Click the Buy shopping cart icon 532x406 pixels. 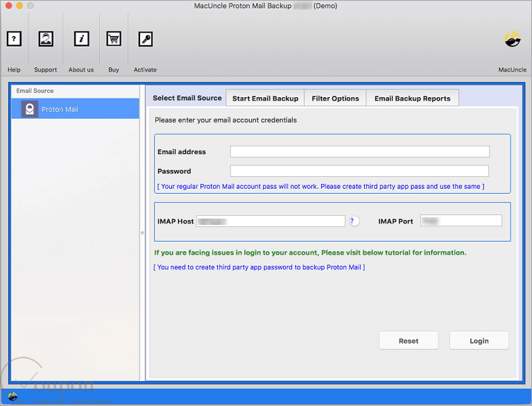click(x=114, y=39)
